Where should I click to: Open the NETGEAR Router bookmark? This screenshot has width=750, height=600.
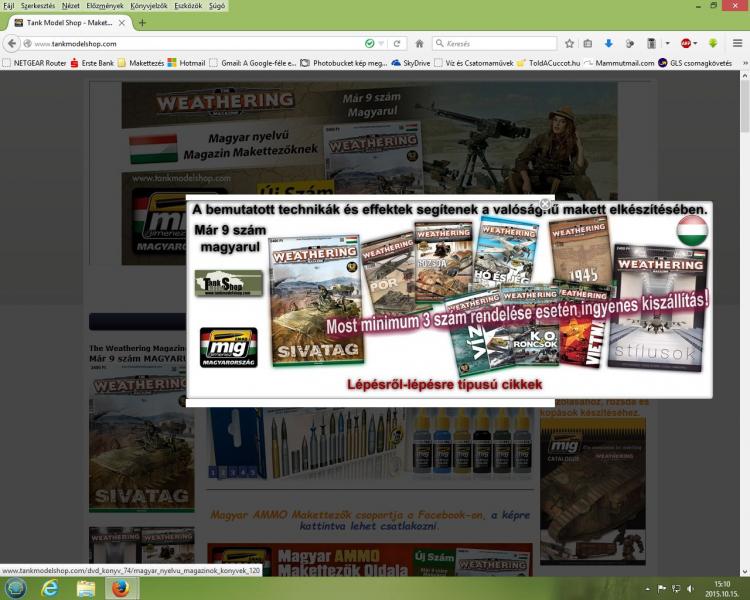[x=34, y=63]
